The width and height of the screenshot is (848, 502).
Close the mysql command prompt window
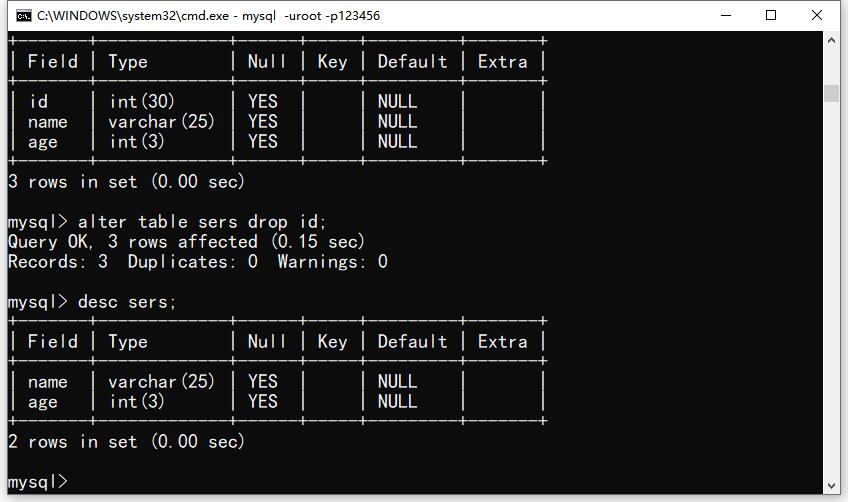tap(817, 15)
